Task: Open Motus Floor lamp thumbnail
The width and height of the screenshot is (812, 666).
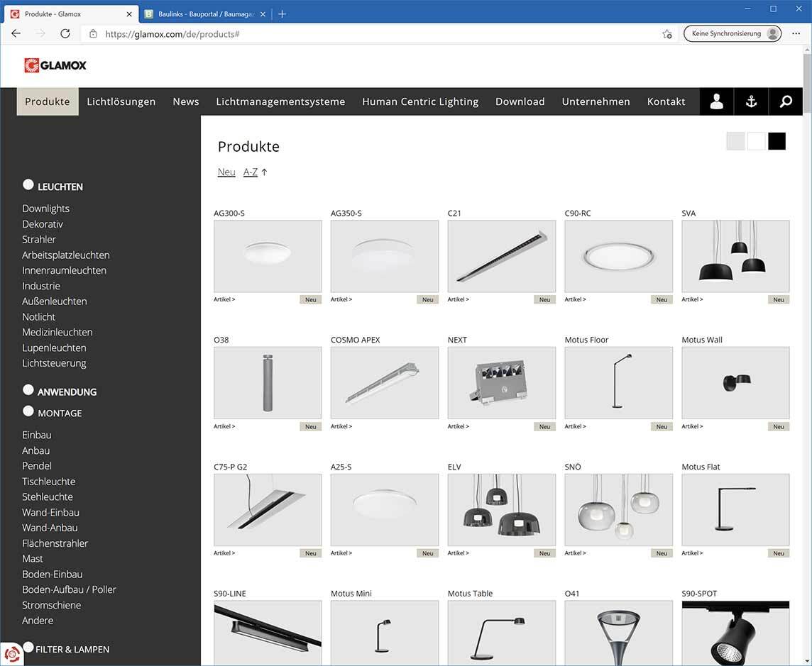Action: [618, 383]
